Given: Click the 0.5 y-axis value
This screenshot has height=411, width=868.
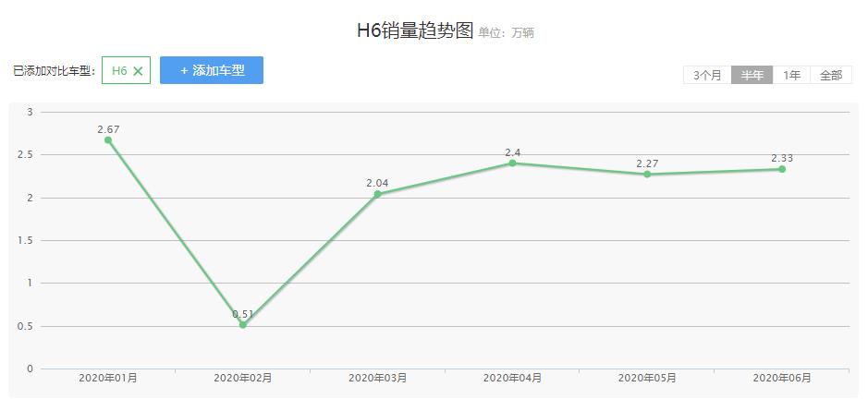Looking at the screenshot, I should [x=26, y=326].
